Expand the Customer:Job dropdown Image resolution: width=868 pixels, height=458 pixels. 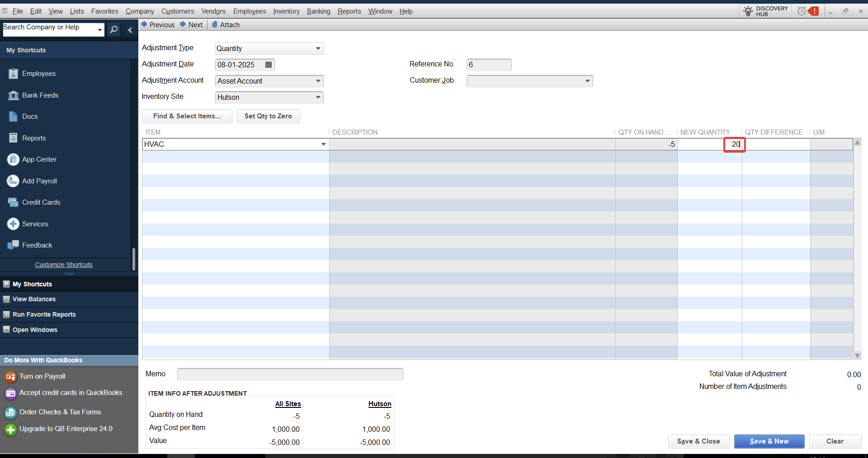(x=587, y=81)
